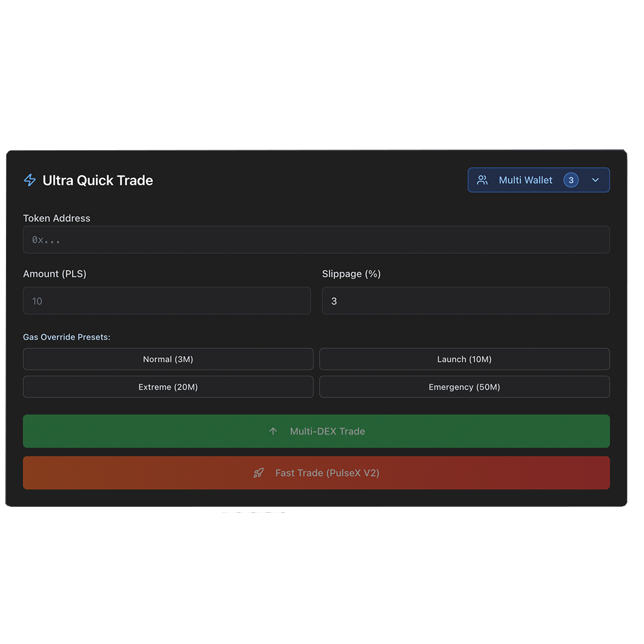The height and width of the screenshot is (644, 644).
Task: Run Fast Trade (PulseX V2)
Action: point(316,473)
